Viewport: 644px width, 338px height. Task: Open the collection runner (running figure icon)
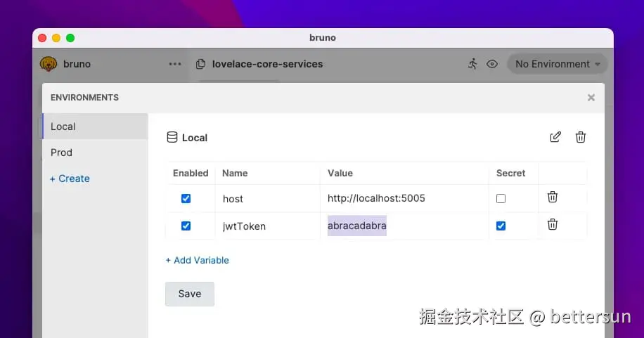(x=472, y=64)
